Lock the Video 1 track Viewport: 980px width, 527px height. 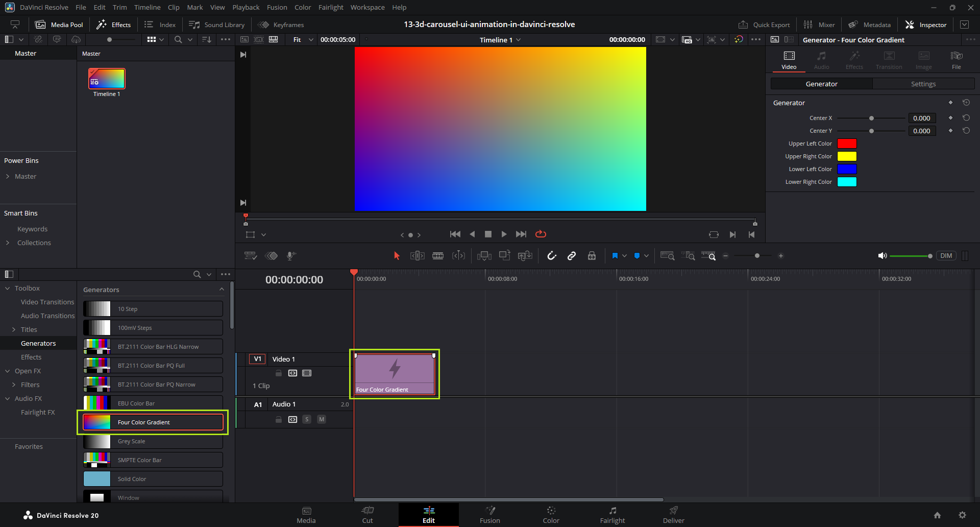pos(279,373)
